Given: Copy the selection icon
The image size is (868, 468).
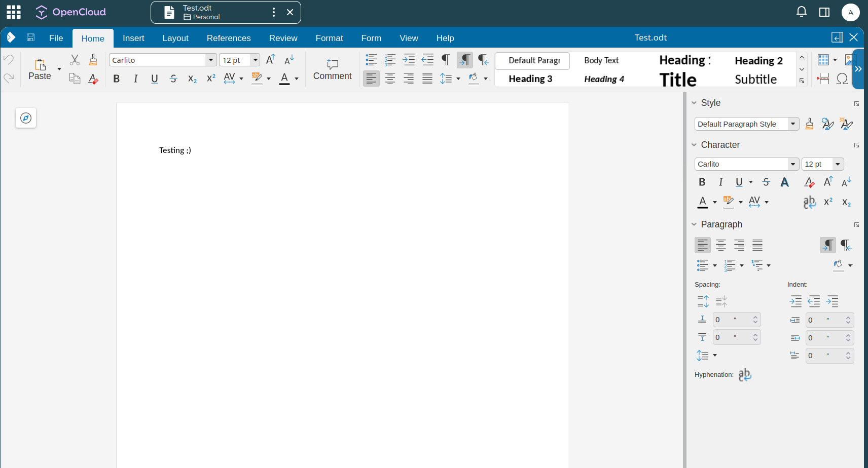Looking at the screenshot, I should [x=75, y=79].
